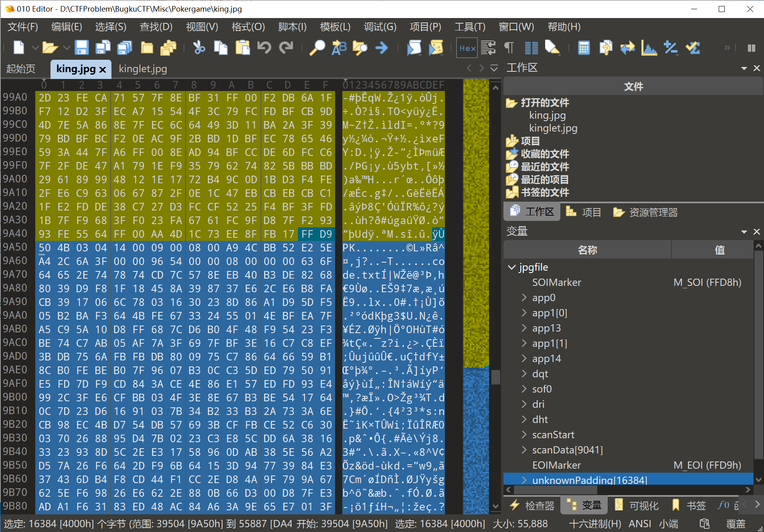Switch to the kinglet.jpg tab
Image resolution: width=764 pixels, height=532 pixels.
point(143,69)
